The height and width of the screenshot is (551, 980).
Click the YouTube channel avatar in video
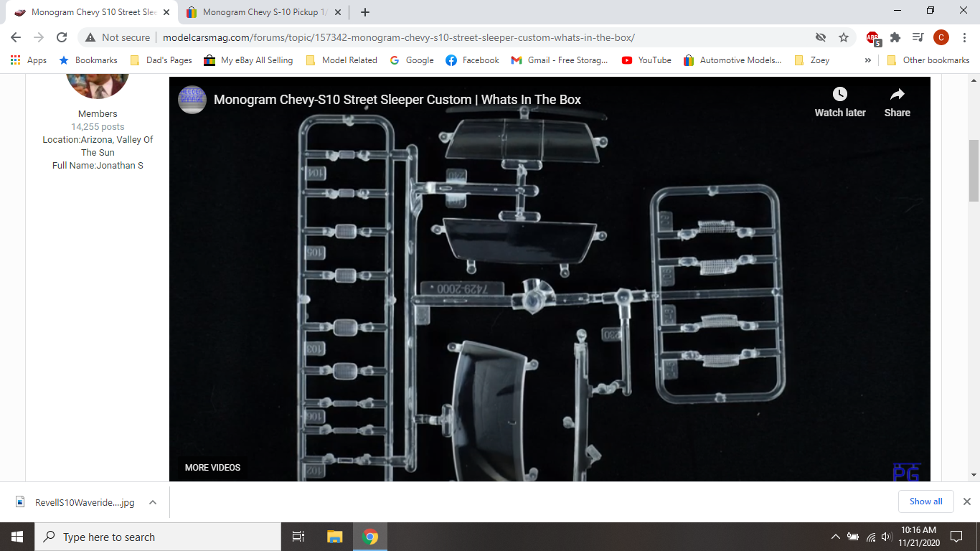coord(192,100)
